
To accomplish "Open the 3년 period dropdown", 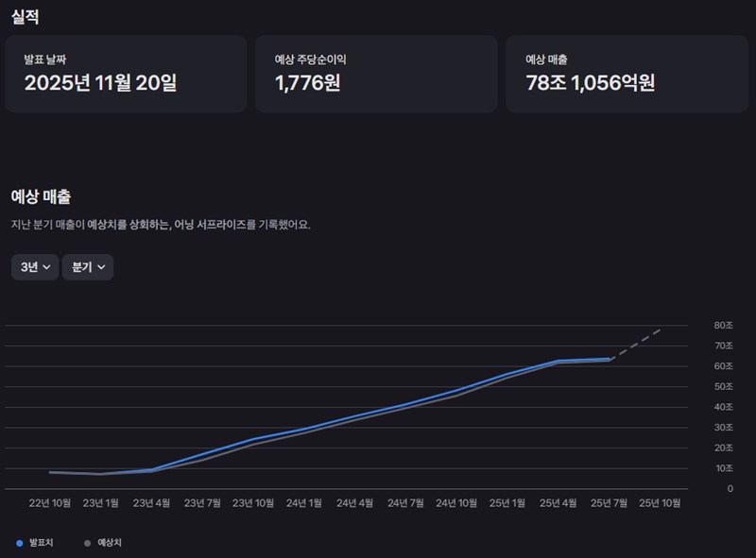I will click(x=35, y=267).
